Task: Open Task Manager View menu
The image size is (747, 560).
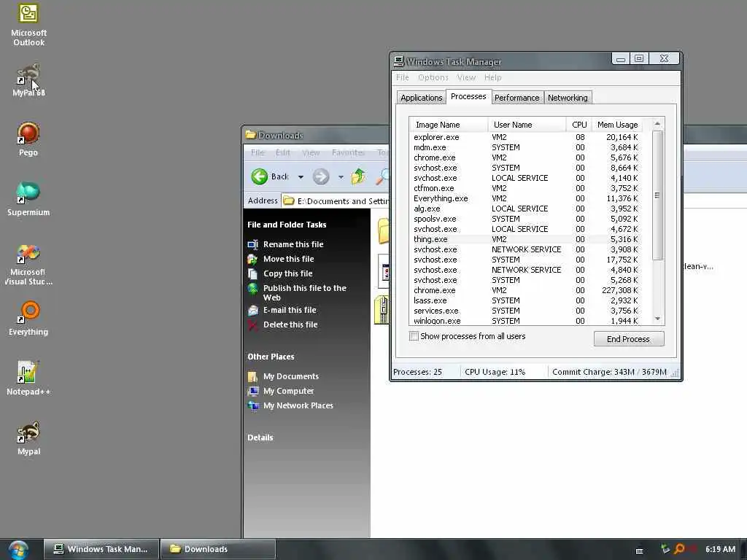Action: point(466,77)
